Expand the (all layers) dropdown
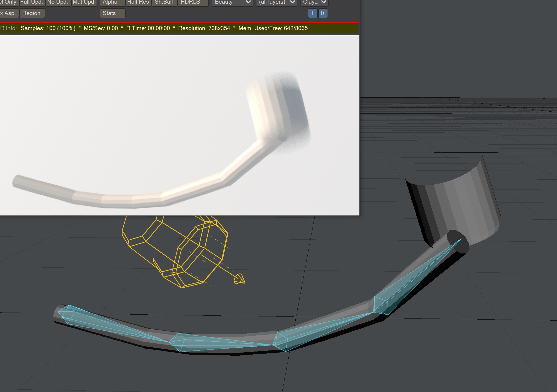This screenshot has height=392, width=557. click(276, 3)
